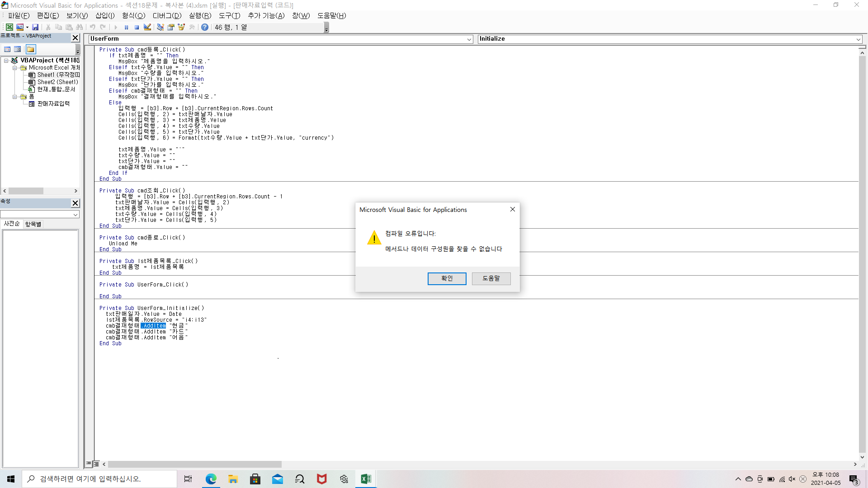The height and width of the screenshot is (488, 868).
Task: Select 판매자료입력 form in project tree
Action: pos(53,104)
